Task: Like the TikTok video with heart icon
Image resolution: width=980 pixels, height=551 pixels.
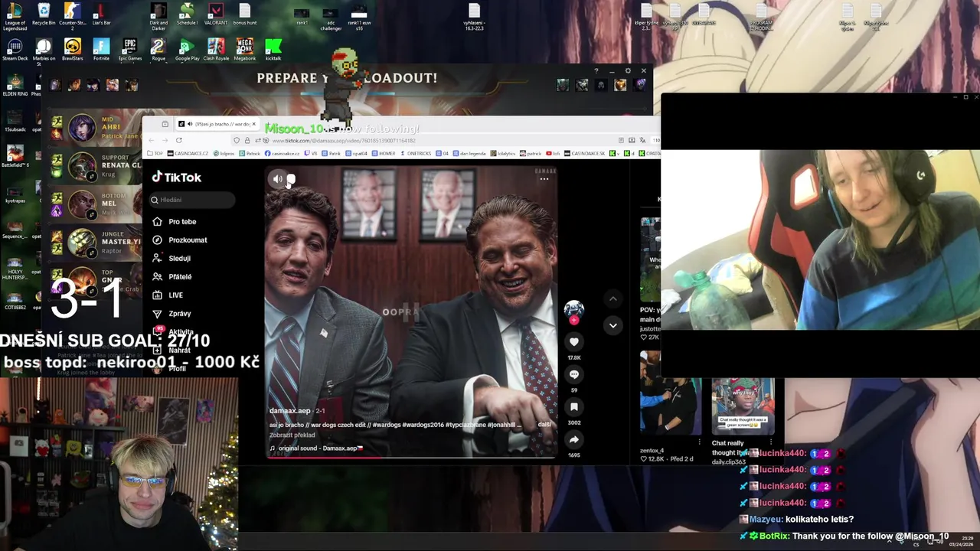Action: pyautogui.click(x=573, y=342)
